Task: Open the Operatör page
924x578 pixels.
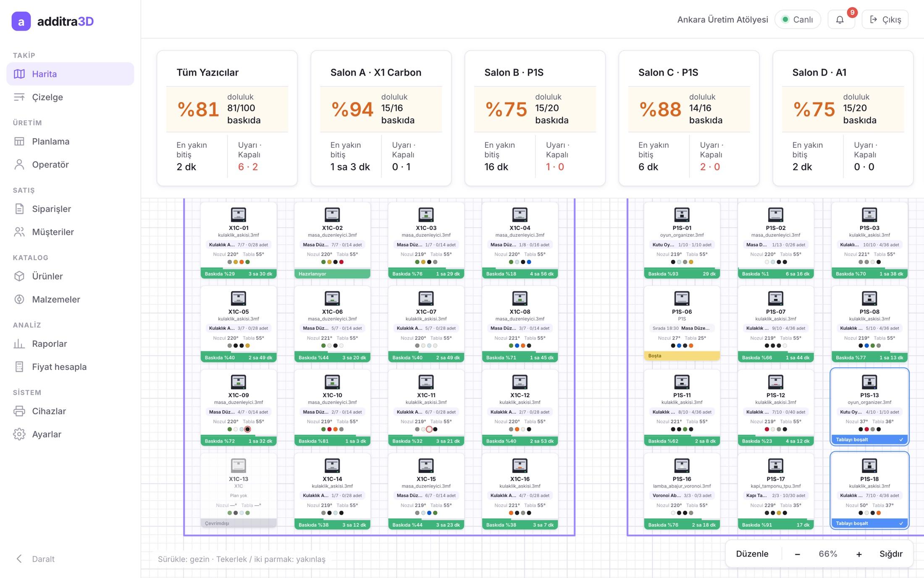Action: (70, 164)
